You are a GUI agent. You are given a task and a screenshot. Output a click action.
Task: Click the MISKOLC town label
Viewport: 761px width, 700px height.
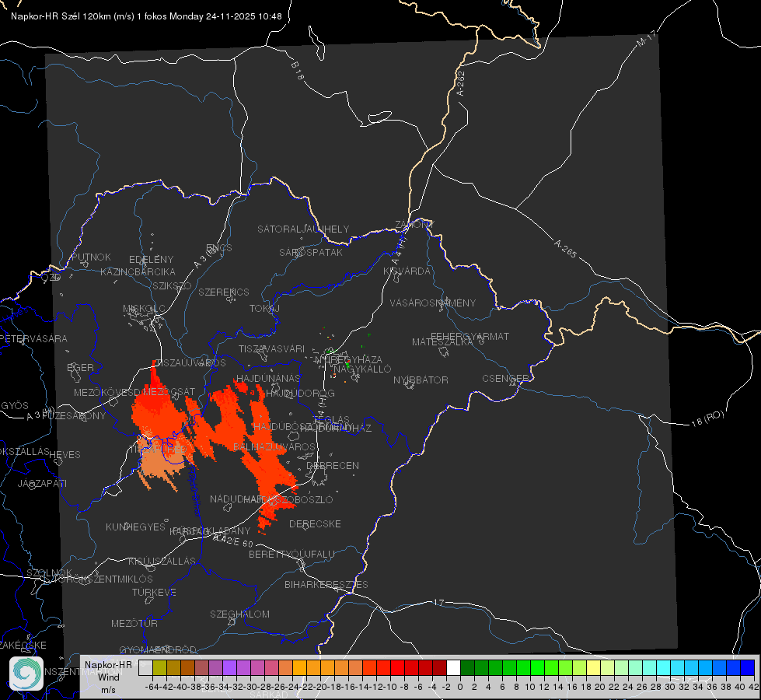click(x=144, y=309)
